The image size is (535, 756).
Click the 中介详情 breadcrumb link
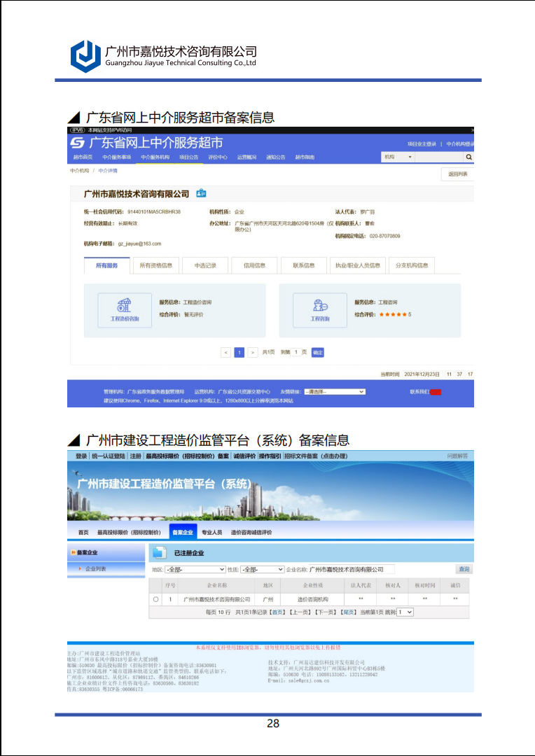[108, 171]
